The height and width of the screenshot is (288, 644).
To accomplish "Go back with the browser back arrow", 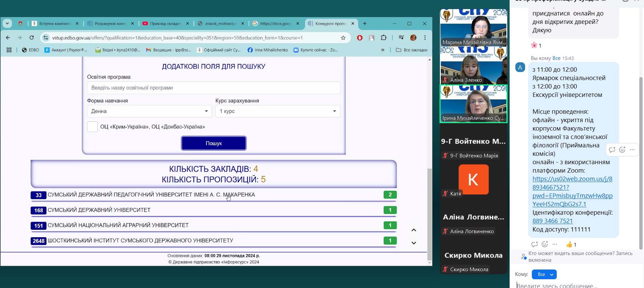I will click(x=8, y=38).
